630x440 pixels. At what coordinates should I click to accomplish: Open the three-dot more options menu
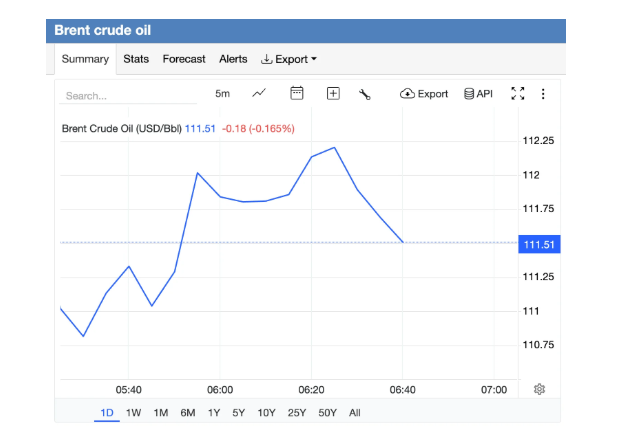(543, 94)
